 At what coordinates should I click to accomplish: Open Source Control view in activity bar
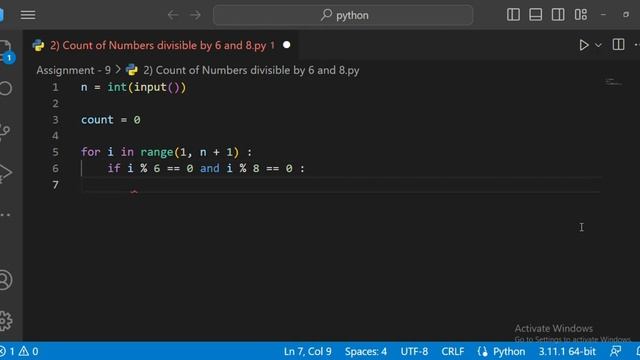point(5,131)
